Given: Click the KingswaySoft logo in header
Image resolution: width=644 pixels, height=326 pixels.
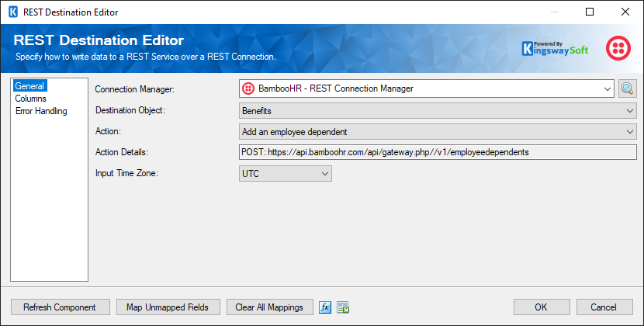Looking at the screenshot, I should coord(555,48).
